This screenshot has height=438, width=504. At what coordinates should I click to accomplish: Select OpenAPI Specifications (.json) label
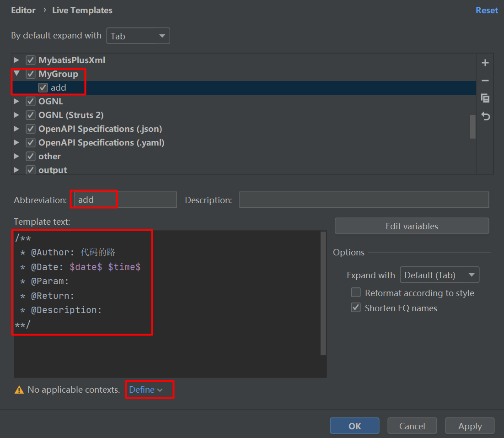coord(100,129)
